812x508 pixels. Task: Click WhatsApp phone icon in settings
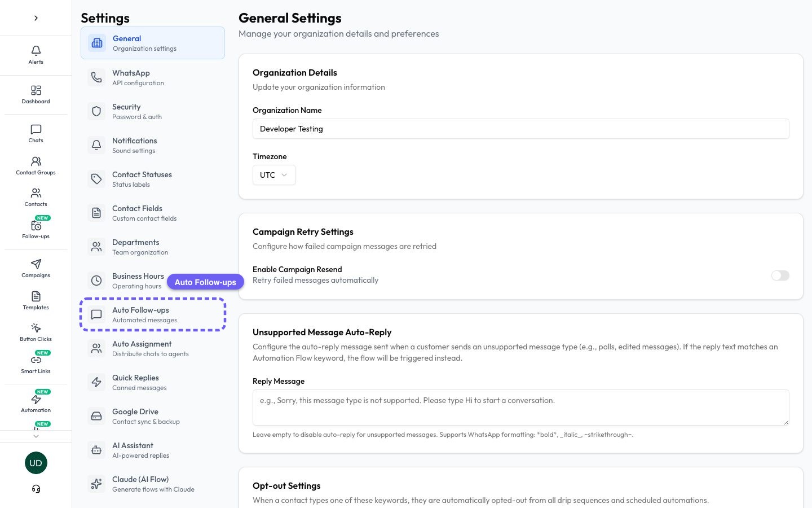[96, 77]
